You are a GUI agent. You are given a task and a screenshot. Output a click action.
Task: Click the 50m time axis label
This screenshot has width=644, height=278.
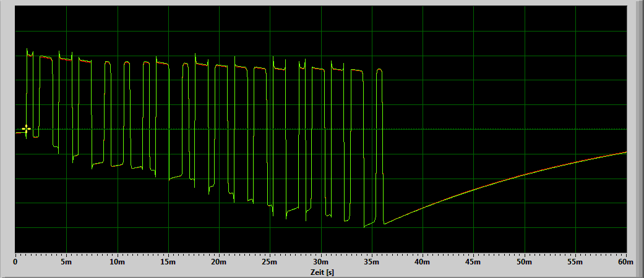[525, 261]
